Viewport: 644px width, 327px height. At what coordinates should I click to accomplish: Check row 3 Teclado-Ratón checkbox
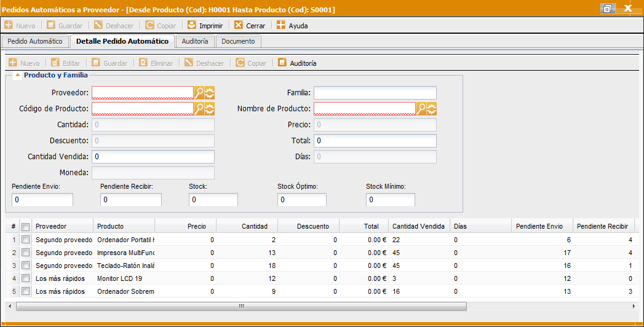[25, 265]
